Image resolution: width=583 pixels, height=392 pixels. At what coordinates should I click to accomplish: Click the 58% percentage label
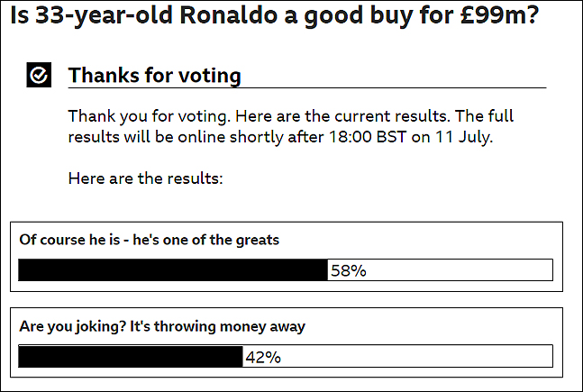point(349,270)
